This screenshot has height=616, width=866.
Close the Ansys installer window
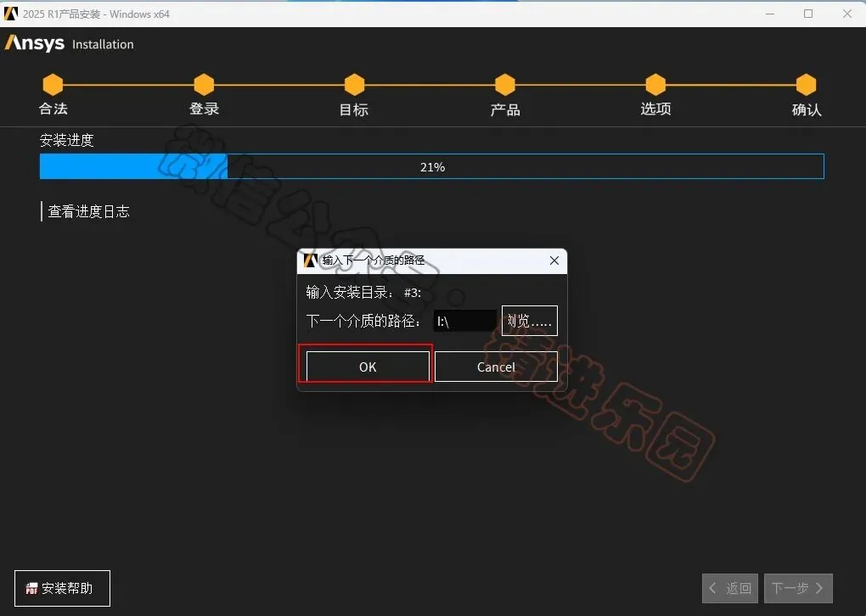[x=847, y=14]
